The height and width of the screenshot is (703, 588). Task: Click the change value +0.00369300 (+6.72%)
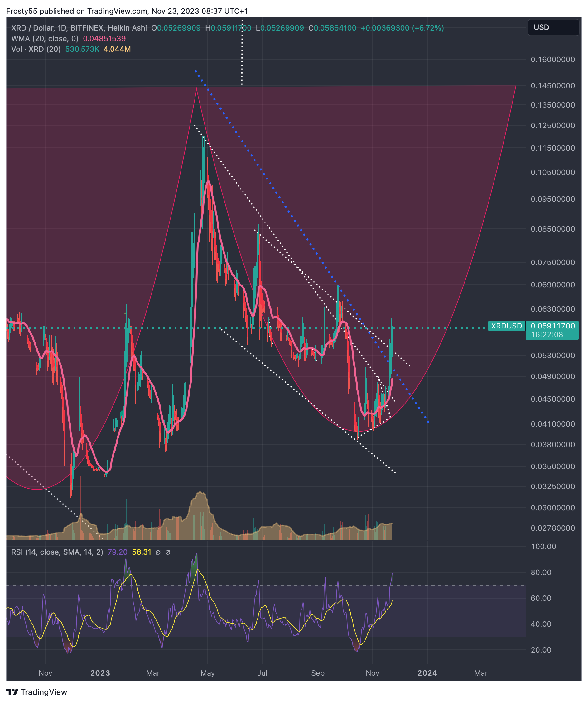(402, 28)
